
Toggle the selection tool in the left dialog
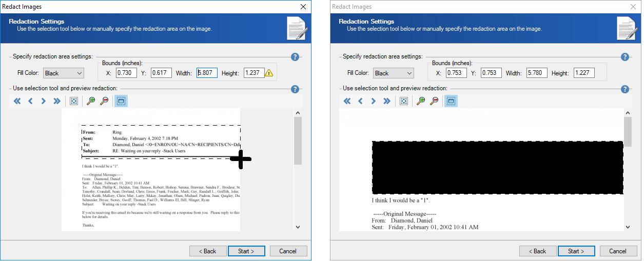tap(121, 102)
